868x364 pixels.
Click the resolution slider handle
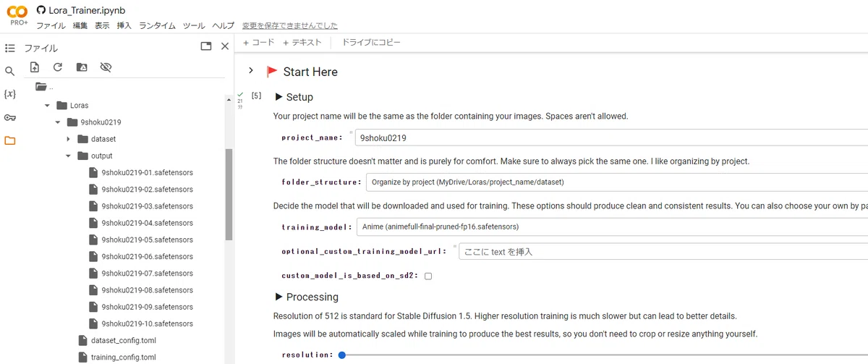341,355
